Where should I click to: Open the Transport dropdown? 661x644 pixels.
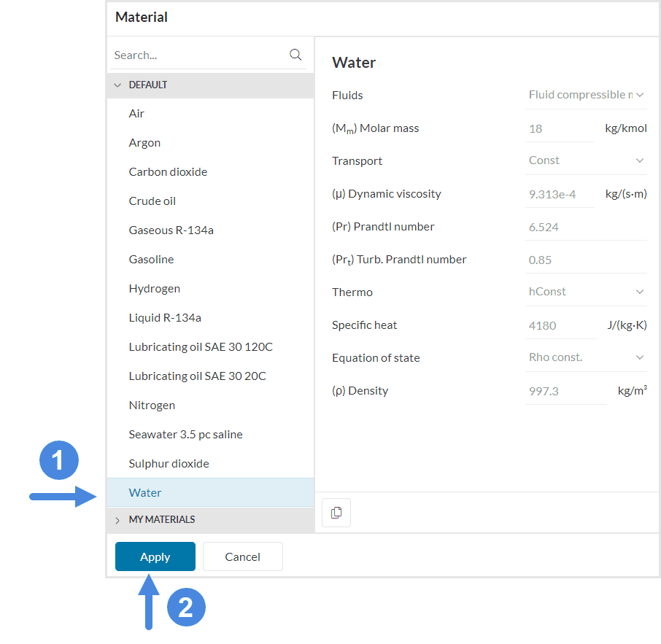[586, 160]
